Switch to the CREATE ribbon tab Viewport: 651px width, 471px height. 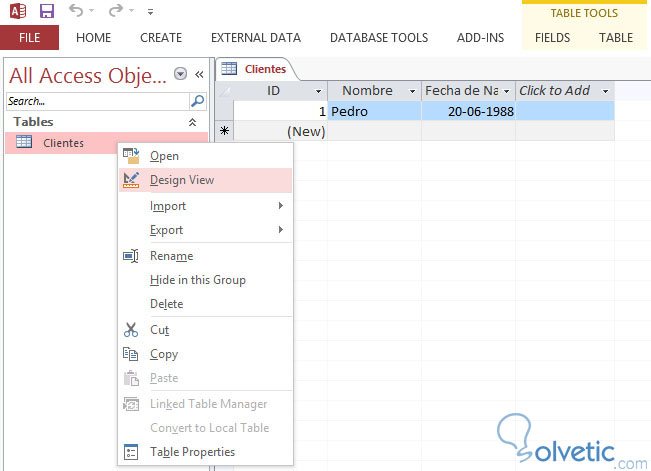(x=161, y=38)
